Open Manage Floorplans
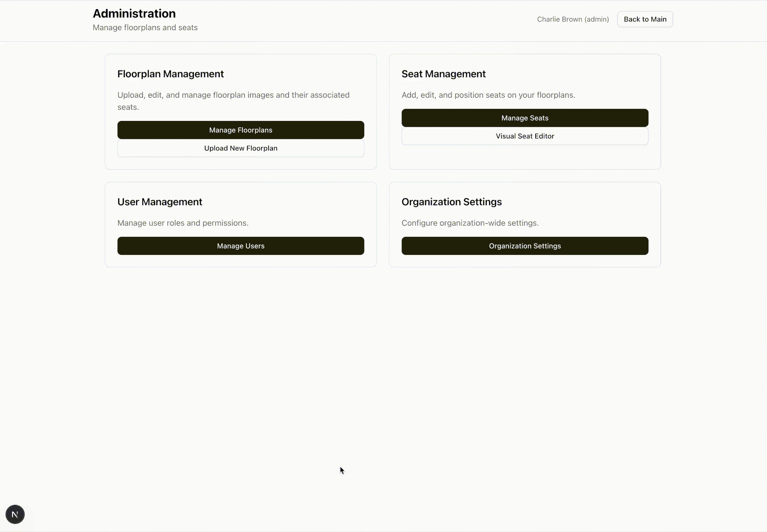The height and width of the screenshot is (532, 767). click(x=241, y=130)
